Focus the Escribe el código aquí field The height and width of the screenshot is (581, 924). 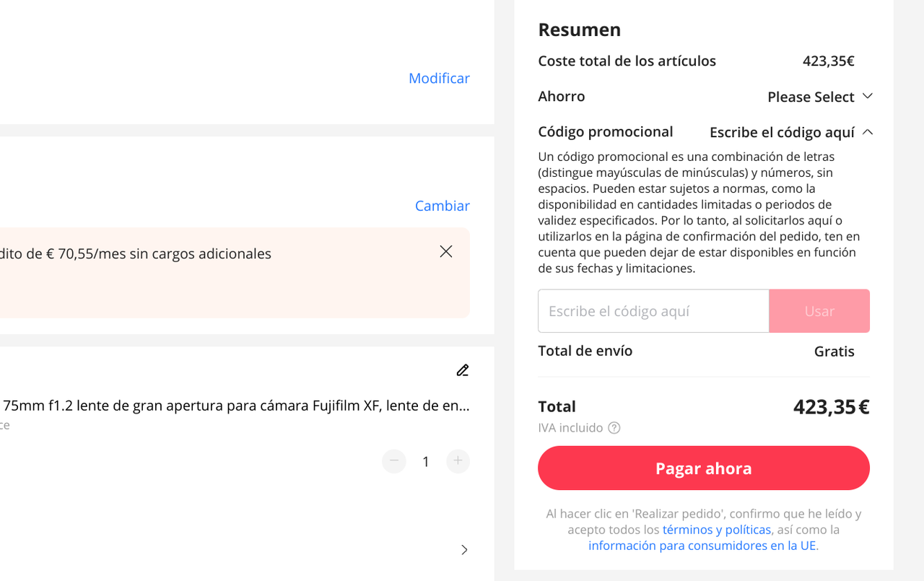653,311
